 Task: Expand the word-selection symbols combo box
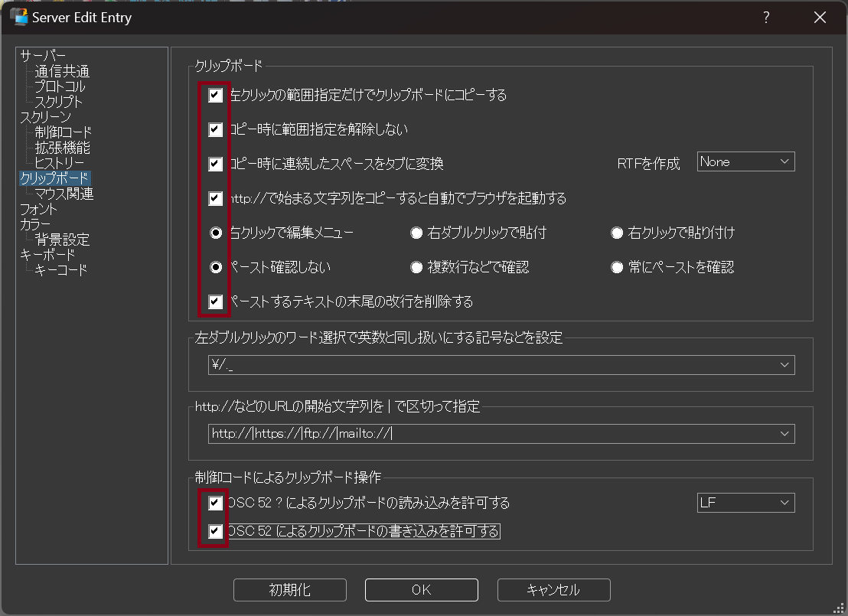(784, 365)
